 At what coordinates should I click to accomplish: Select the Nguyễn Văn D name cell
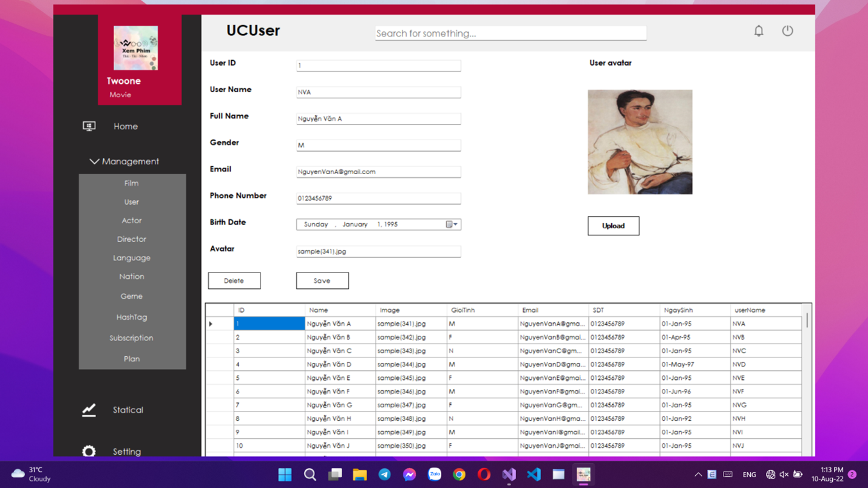(340, 365)
